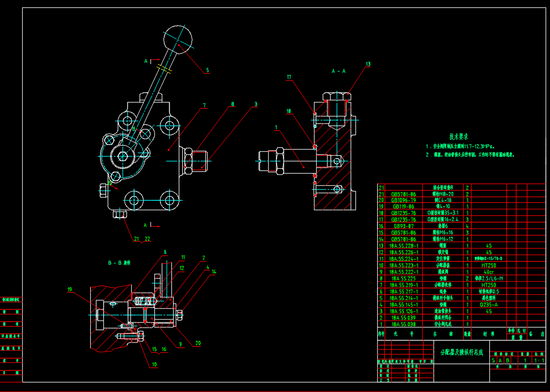The width and height of the screenshot is (550, 392).
Task: Select the B - B section view label
Action: click(x=119, y=263)
